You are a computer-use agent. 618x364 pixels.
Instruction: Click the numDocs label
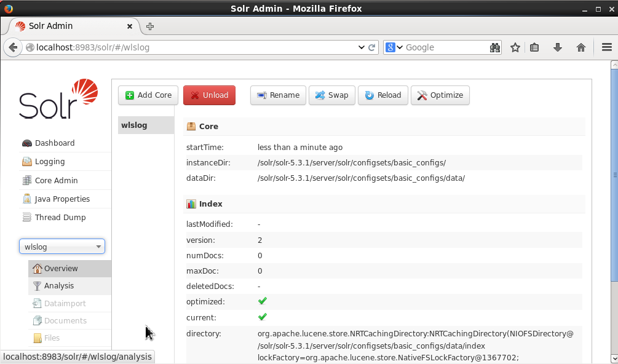[x=205, y=256]
